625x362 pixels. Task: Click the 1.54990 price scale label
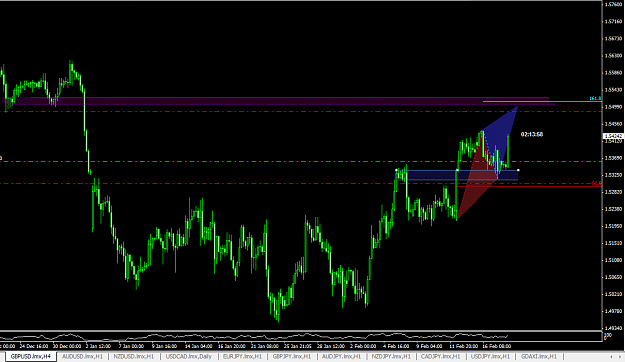point(613,107)
